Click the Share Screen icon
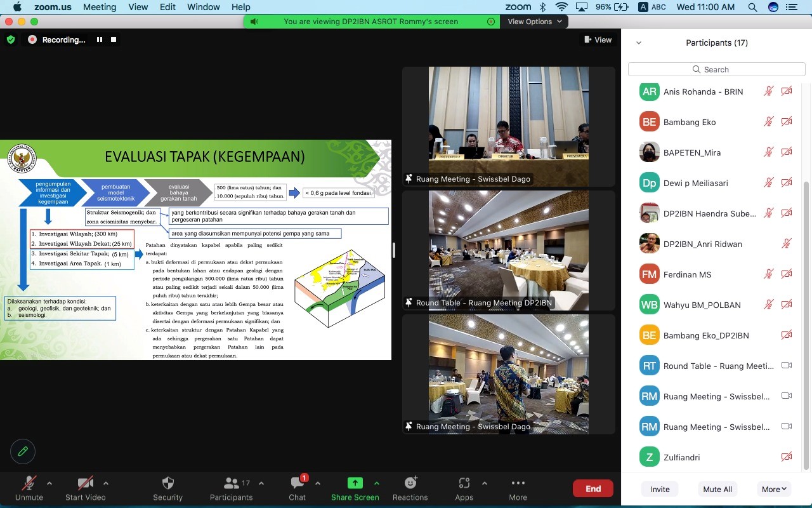Screen dimensions: 812x508 tap(355, 483)
